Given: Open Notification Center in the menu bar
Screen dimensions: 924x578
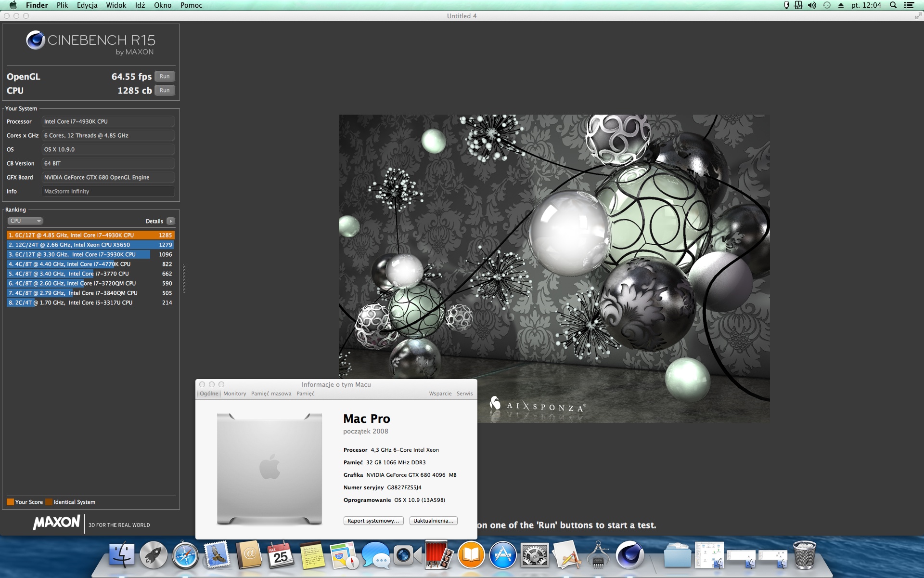Looking at the screenshot, I should click(x=909, y=5).
